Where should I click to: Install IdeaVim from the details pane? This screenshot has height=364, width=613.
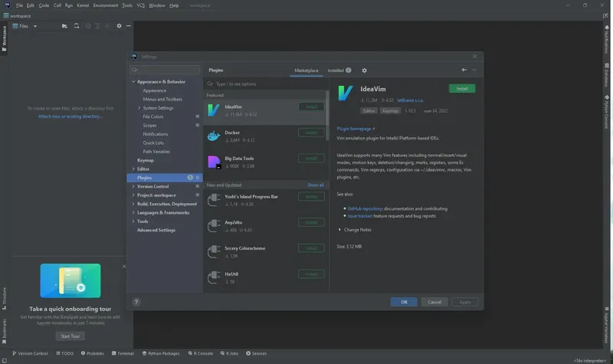tap(462, 89)
